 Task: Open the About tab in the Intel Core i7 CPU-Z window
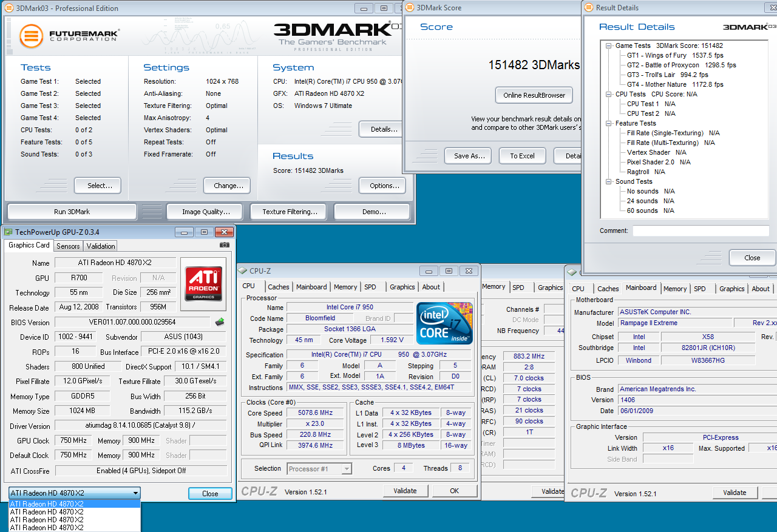[x=431, y=287]
